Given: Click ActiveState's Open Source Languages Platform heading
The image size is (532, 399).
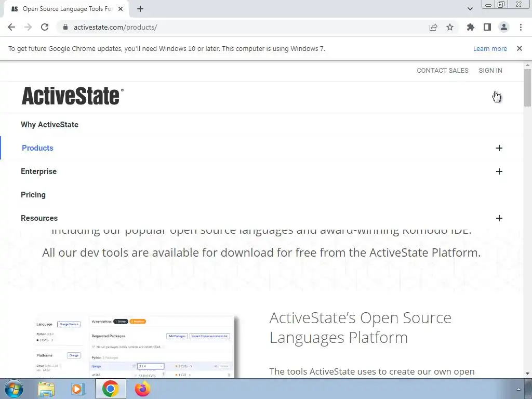Looking at the screenshot, I should click(x=361, y=327).
